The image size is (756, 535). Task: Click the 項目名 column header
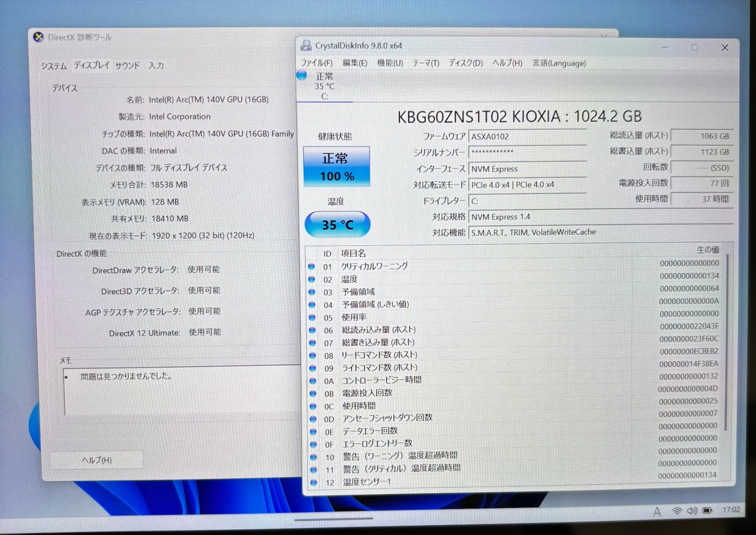pyautogui.click(x=354, y=253)
